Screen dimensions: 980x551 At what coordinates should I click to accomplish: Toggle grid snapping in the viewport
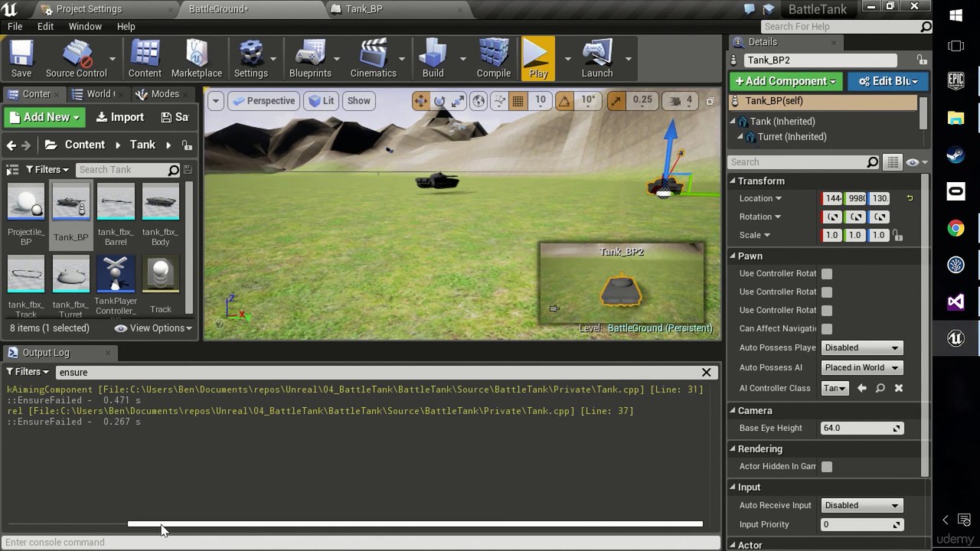point(518,101)
